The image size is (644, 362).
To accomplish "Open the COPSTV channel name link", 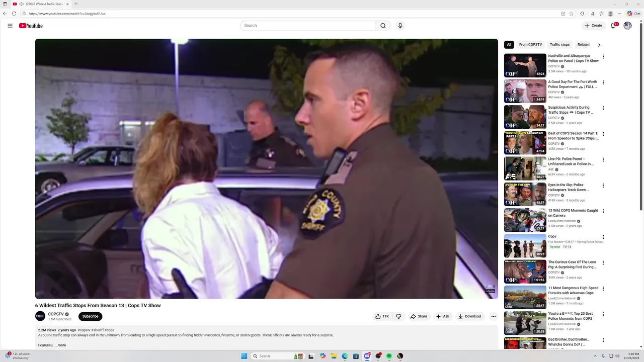I will coord(56,314).
